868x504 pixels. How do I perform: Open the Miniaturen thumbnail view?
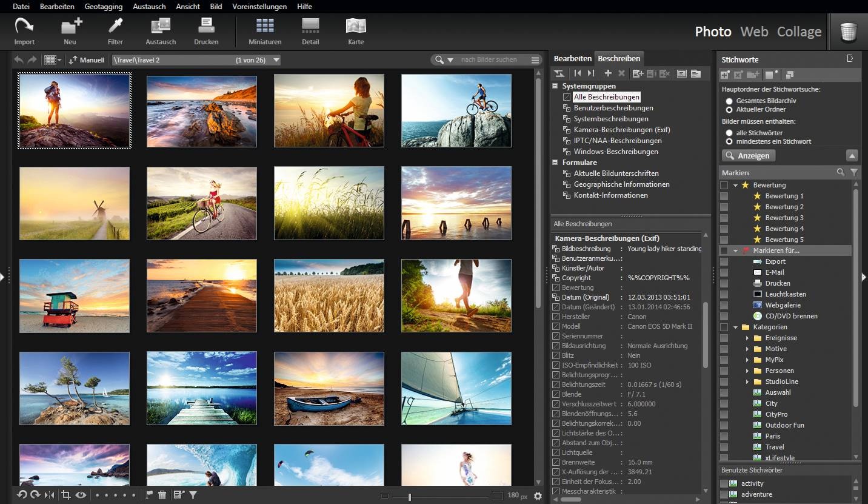[265, 26]
